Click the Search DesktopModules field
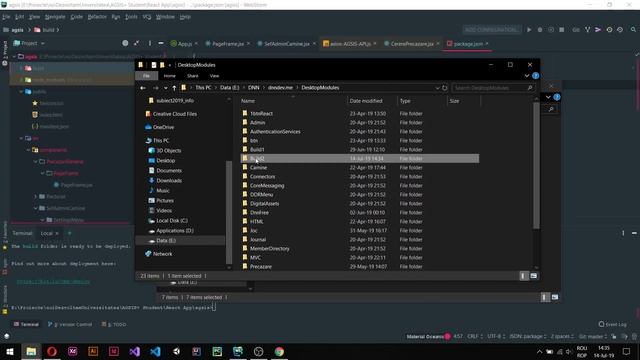 click(x=493, y=88)
